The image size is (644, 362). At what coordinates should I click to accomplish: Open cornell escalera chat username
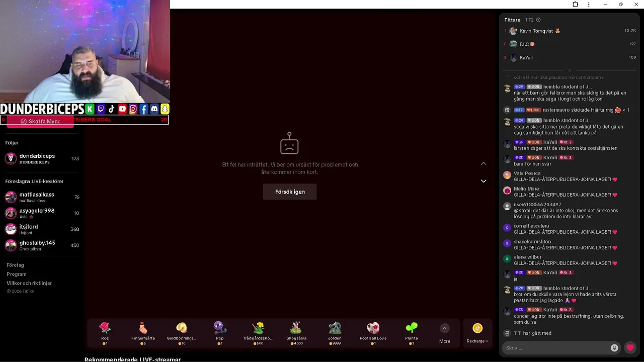531,226
